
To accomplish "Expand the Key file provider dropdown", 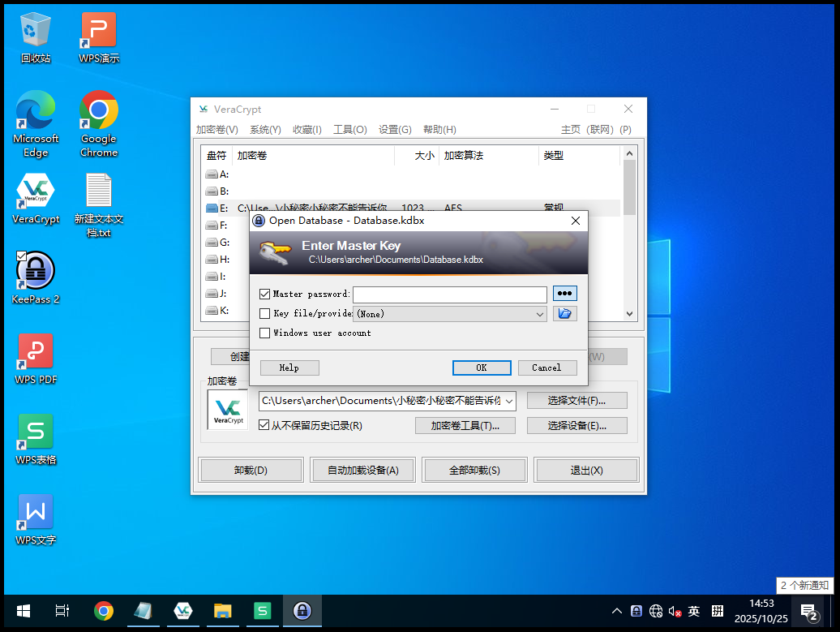I will click(540, 314).
